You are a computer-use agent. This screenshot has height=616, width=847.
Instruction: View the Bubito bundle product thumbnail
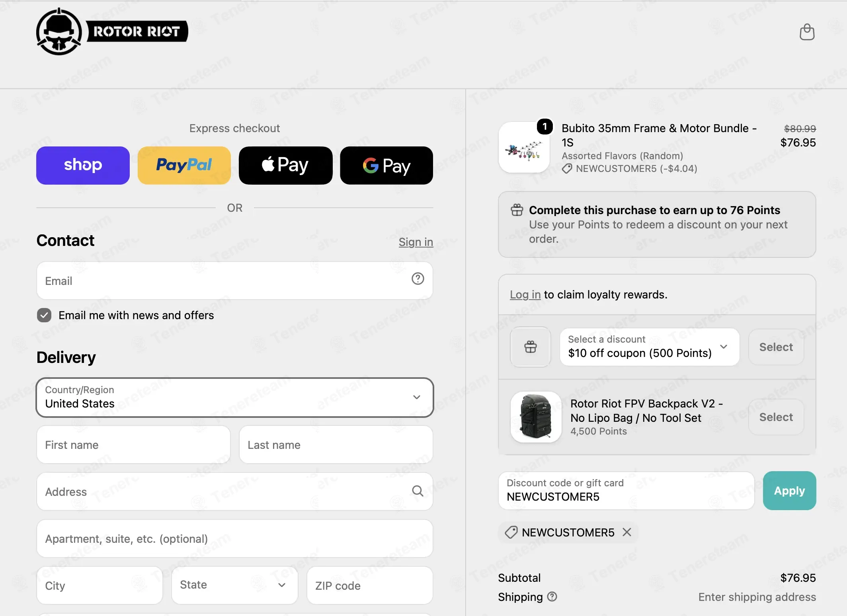tap(524, 147)
